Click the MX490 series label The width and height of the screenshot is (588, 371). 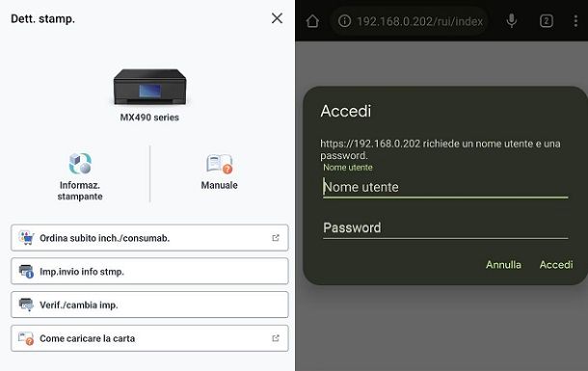coord(149,118)
